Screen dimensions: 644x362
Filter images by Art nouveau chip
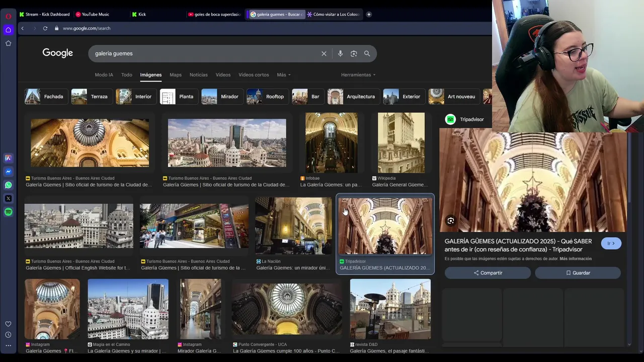[x=454, y=97]
